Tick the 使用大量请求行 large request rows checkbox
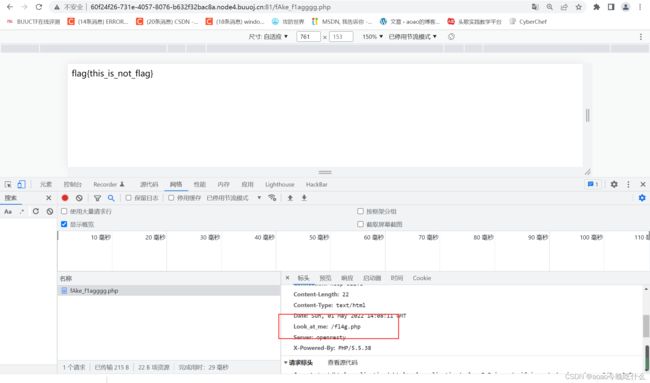The image size is (650, 383). point(64,211)
